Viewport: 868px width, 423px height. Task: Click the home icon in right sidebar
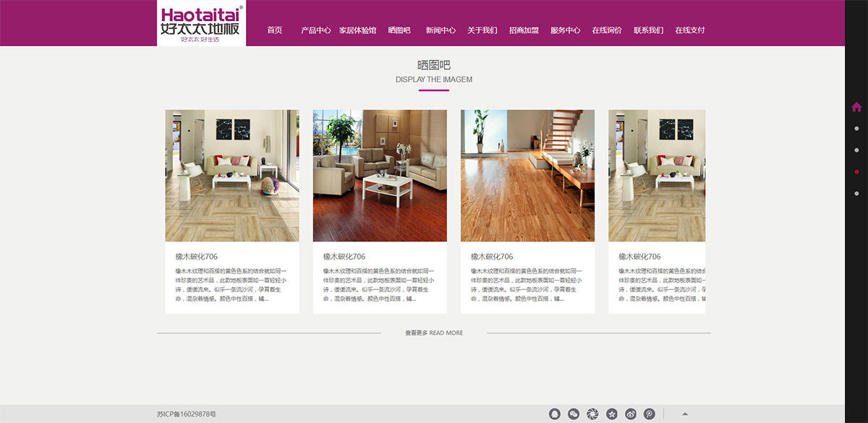coord(856,107)
